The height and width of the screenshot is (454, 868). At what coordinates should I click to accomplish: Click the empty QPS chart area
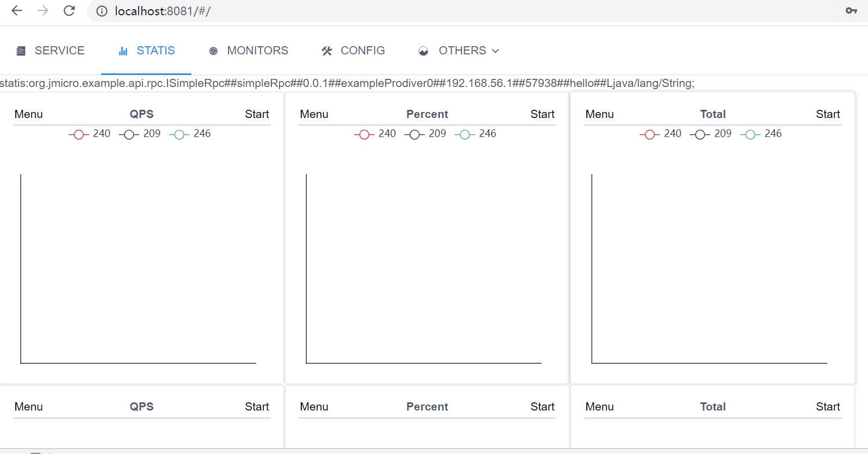click(x=138, y=269)
